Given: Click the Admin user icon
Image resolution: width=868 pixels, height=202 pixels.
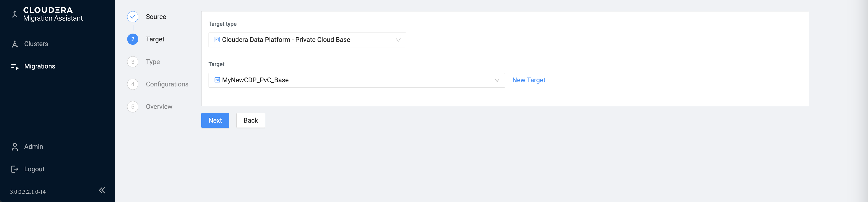Looking at the screenshot, I should click(15, 147).
